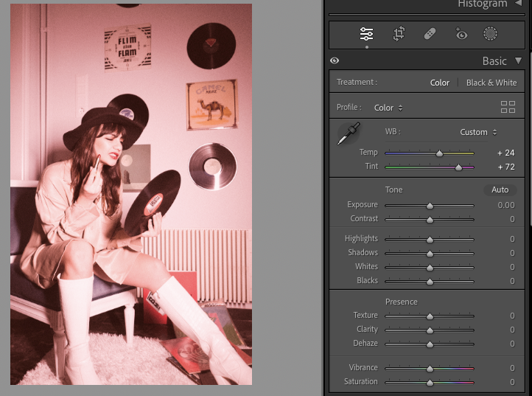The image size is (532, 396).
Task: Click the Saturation slider handle
Action: click(x=430, y=382)
